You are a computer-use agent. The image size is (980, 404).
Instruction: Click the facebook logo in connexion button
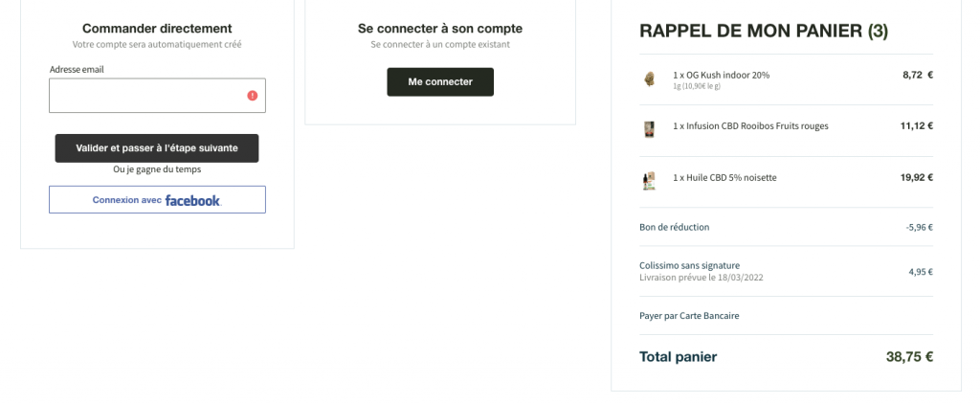pos(192,200)
